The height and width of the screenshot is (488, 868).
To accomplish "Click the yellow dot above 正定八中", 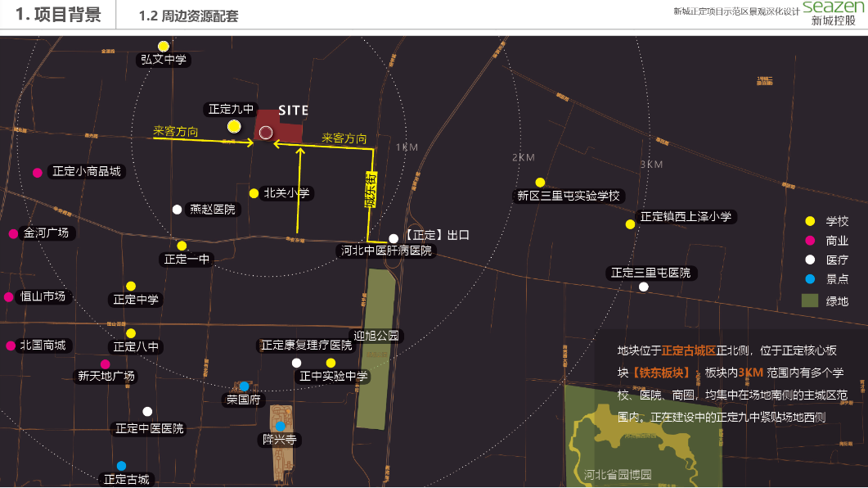I will pos(131,333).
